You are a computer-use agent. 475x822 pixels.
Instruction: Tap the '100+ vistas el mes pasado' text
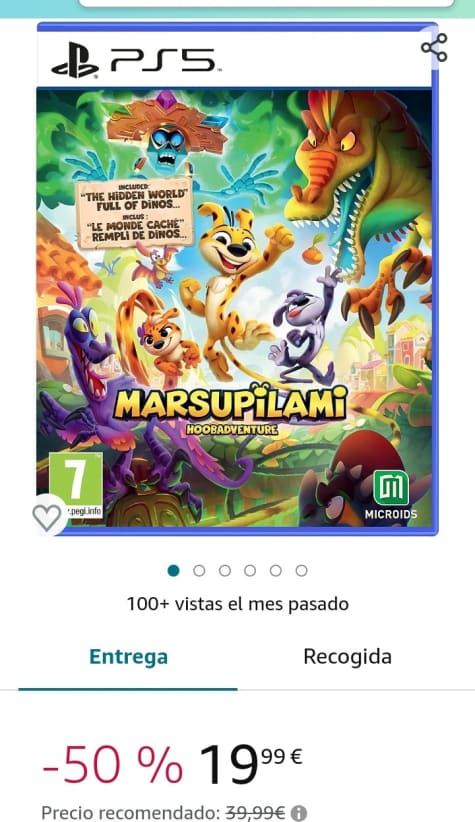coord(238,604)
